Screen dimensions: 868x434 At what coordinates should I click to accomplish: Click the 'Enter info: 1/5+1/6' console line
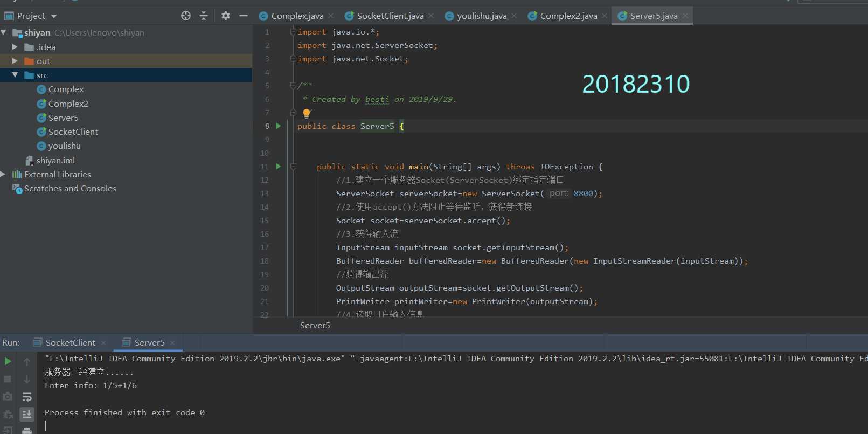(91, 385)
